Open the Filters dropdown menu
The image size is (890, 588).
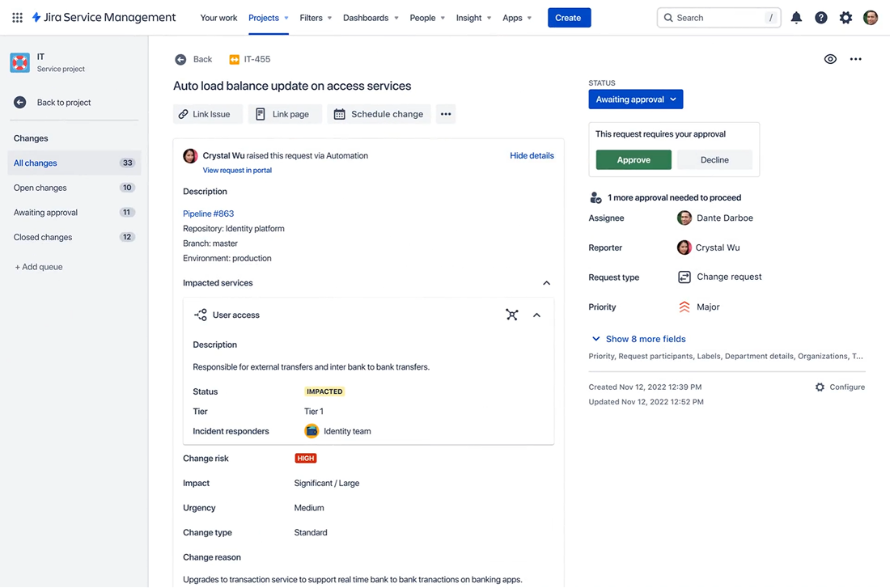click(x=316, y=18)
